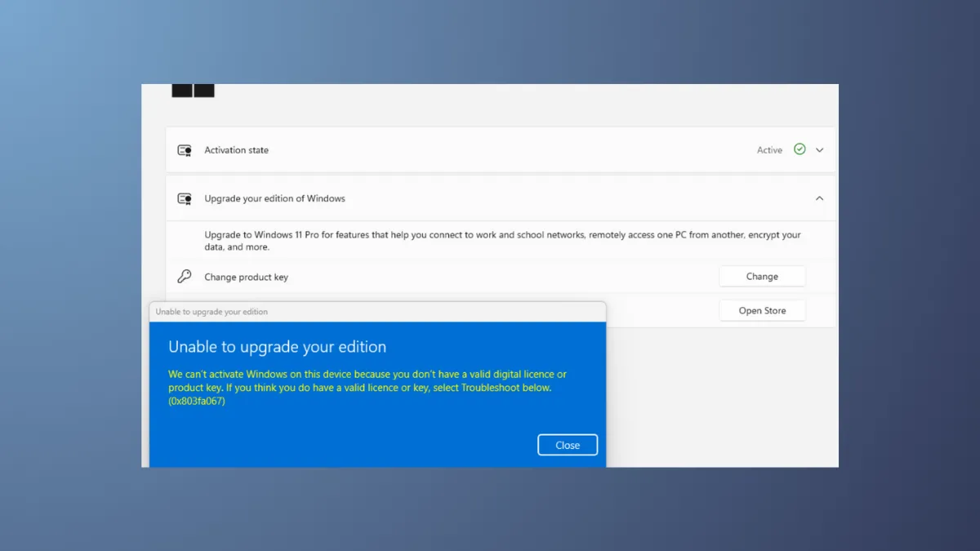Collapse the Upgrade your edition of Windows section
This screenshot has width=980, height=551.
(820, 198)
